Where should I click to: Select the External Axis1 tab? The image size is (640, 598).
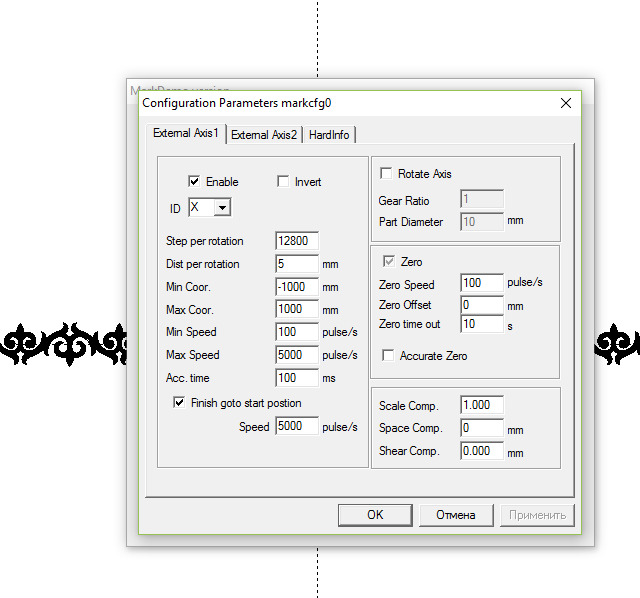tap(185, 134)
